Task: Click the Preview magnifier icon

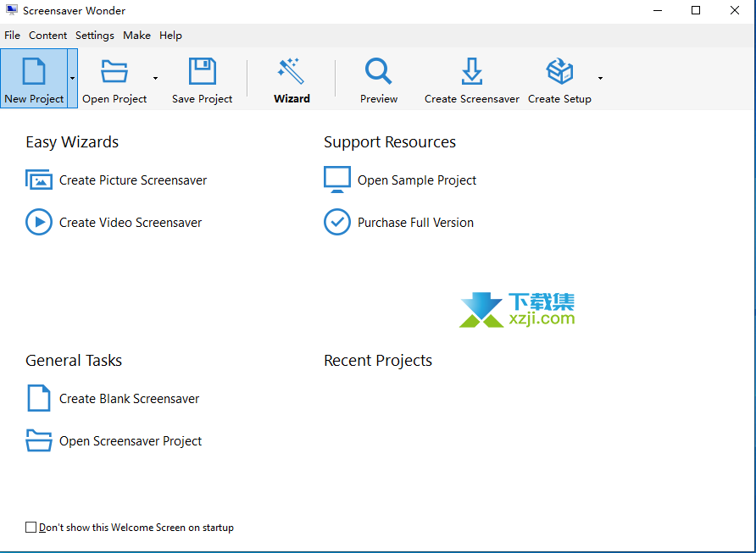Action: click(379, 71)
